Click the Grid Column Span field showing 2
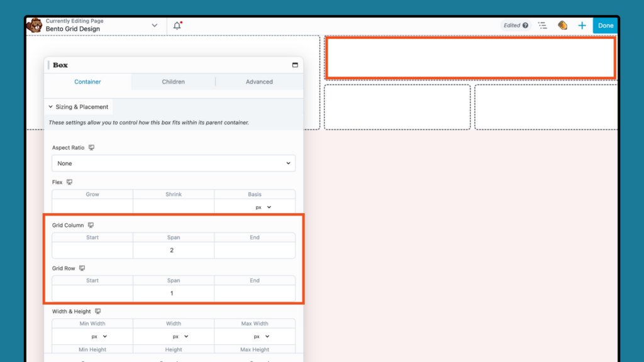 pyautogui.click(x=174, y=250)
